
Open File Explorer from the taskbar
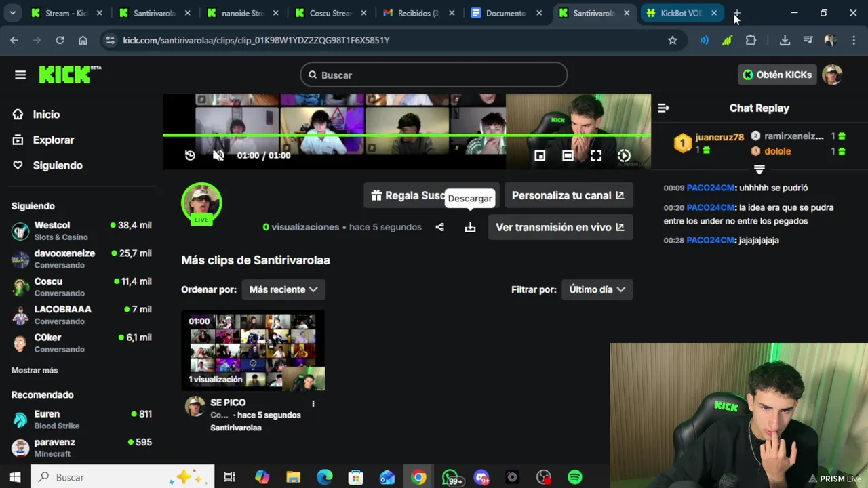[293, 477]
